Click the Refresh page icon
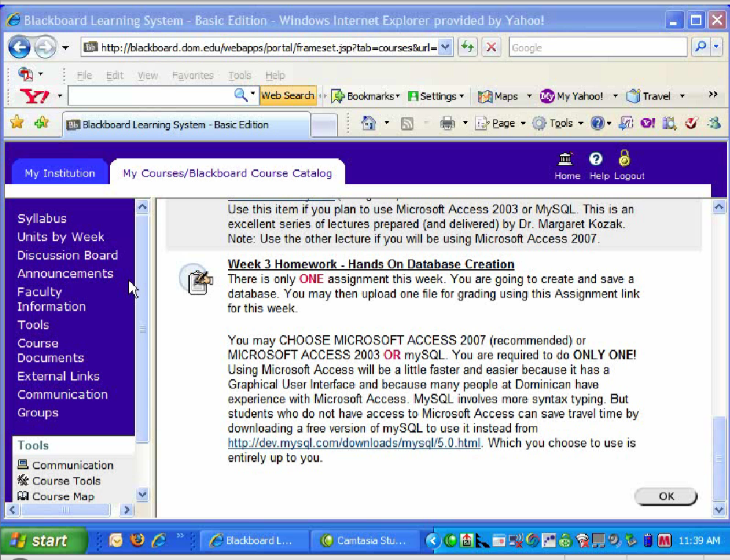730x560 pixels. click(x=468, y=48)
